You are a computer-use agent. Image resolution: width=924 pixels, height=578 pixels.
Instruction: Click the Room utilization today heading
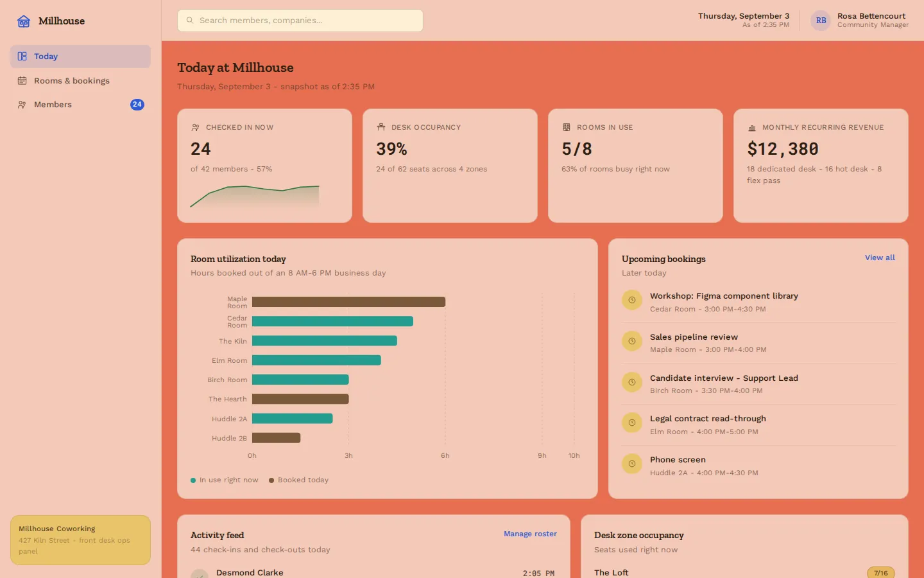click(x=238, y=259)
